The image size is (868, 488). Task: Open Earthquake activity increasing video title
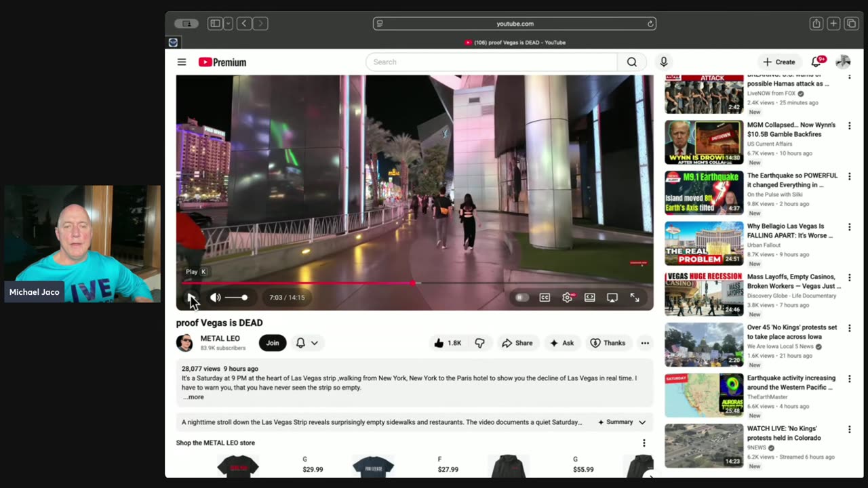(791, 382)
